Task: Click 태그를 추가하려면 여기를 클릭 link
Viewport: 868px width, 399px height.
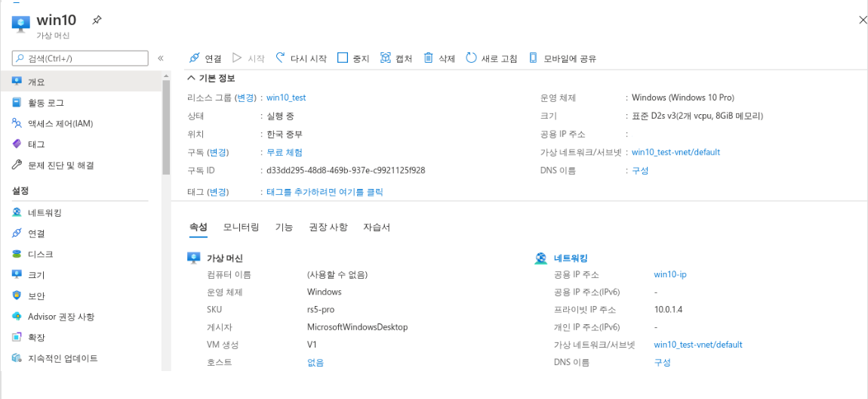Action: tap(325, 192)
